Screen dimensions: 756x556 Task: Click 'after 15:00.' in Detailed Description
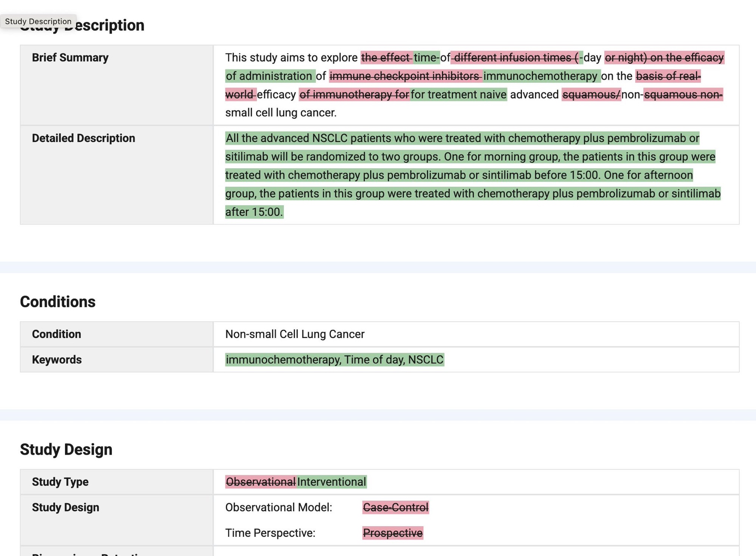tap(254, 212)
